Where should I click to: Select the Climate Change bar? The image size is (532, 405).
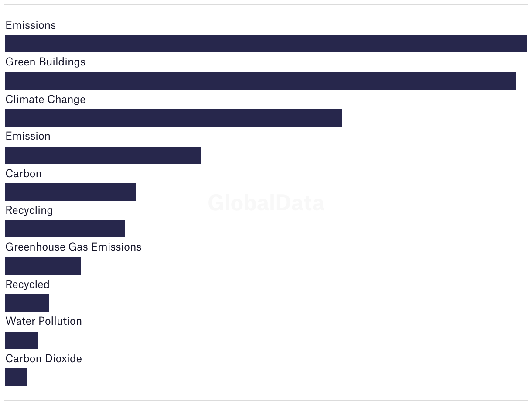[x=174, y=118]
